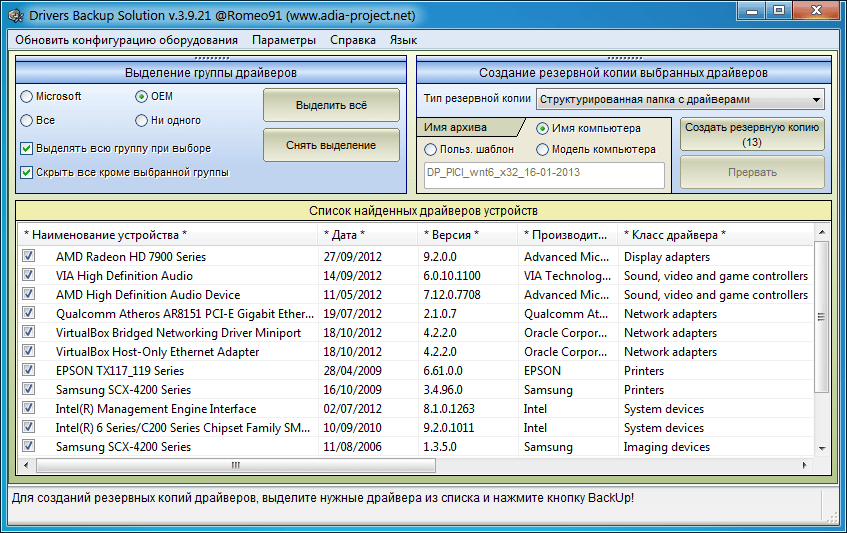Image resolution: width=847 pixels, height=533 pixels.
Task: Click 'Создать резервную копию' button
Action: pyautogui.click(x=752, y=134)
